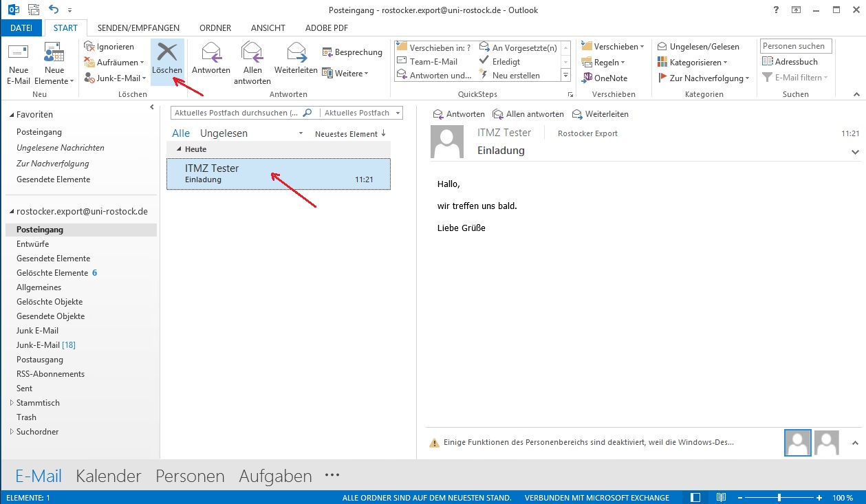Image resolution: width=866 pixels, height=504 pixels.
Task: Open more navigation options ellipsis
Action: pos(332,476)
